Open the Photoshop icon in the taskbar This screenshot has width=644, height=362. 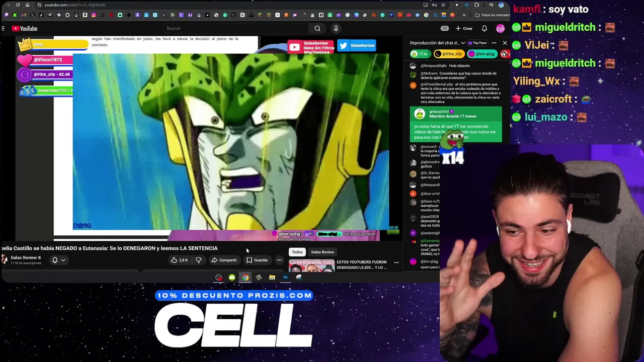click(x=285, y=278)
